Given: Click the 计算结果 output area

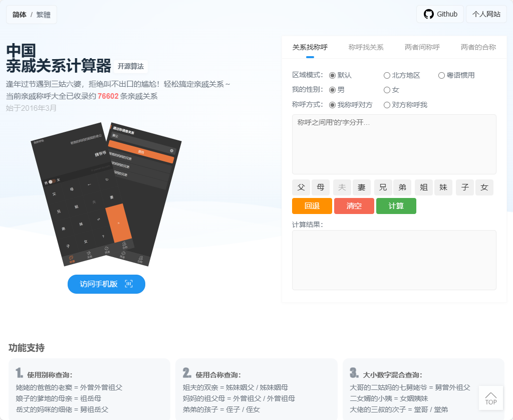Looking at the screenshot, I should pyautogui.click(x=394, y=260).
